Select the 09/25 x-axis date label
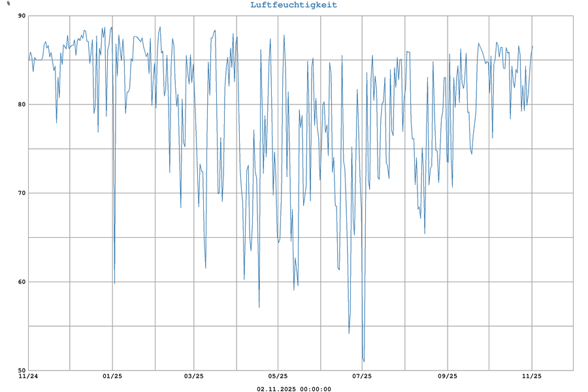The width and height of the screenshot is (588, 392). point(447,376)
